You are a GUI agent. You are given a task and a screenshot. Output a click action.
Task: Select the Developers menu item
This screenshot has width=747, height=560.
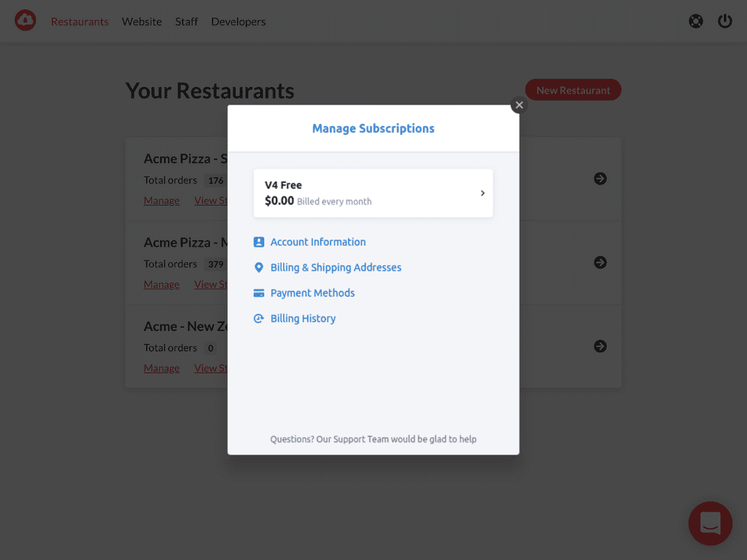click(238, 21)
